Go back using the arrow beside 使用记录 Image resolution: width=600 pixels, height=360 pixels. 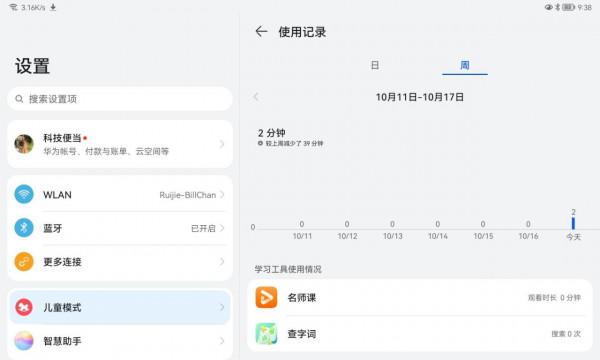tap(261, 31)
